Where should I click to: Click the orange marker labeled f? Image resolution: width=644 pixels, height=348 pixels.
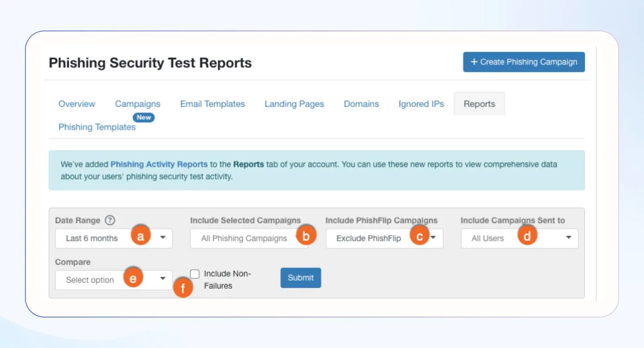(183, 288)
